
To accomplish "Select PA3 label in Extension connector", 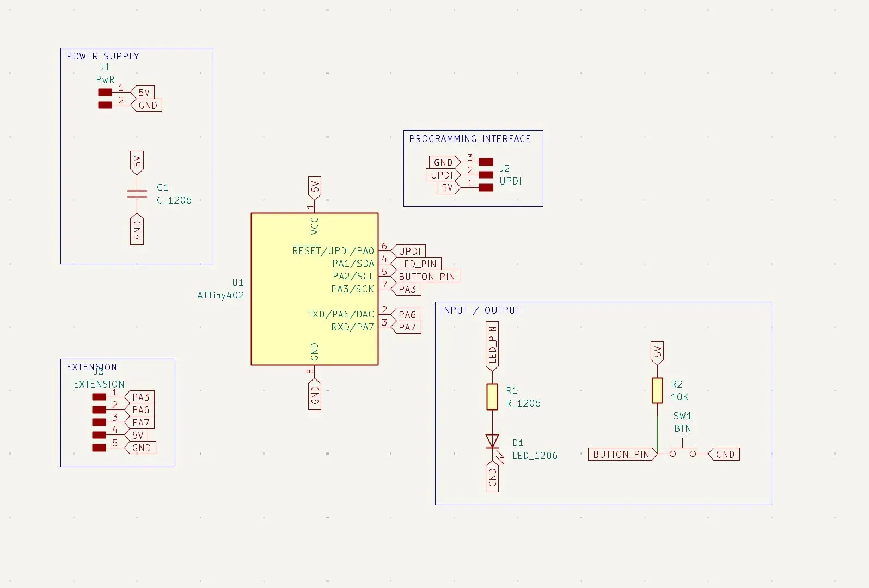I will [x=139, y=397].
